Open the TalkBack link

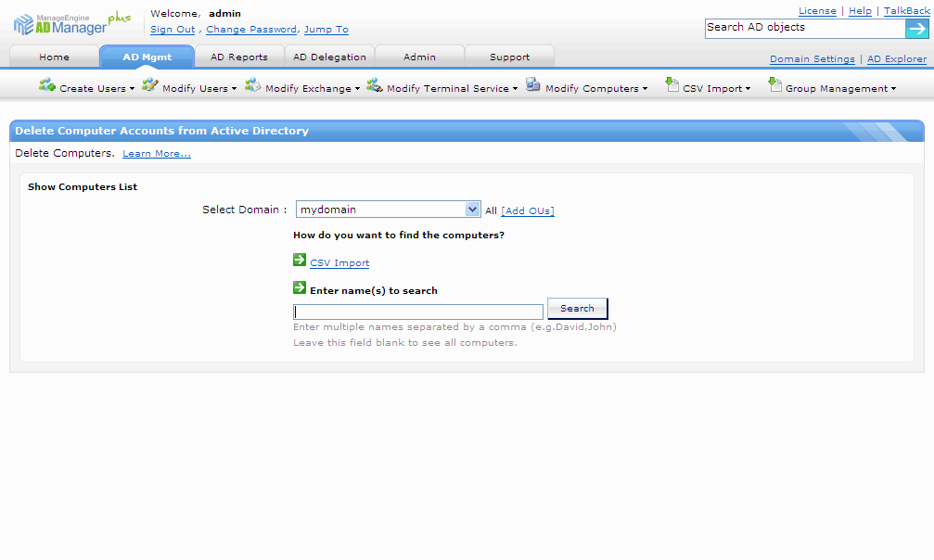click(x=906, y=11)
